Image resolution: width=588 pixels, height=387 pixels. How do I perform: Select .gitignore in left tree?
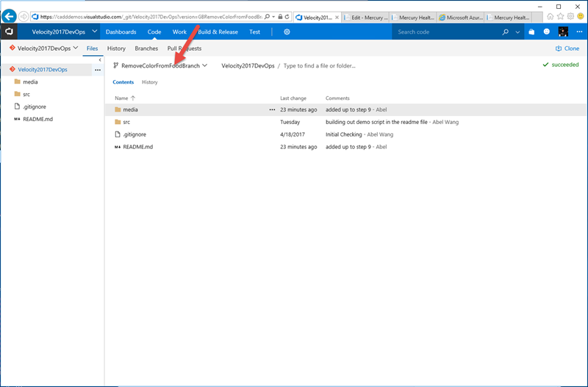click(x=34, y=106)
